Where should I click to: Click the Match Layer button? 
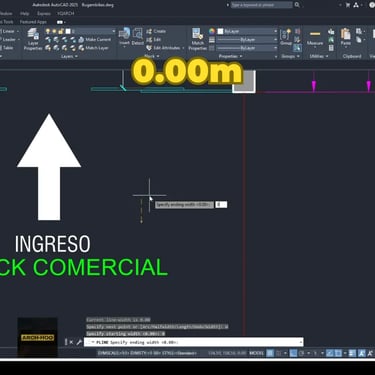[93, 48]
